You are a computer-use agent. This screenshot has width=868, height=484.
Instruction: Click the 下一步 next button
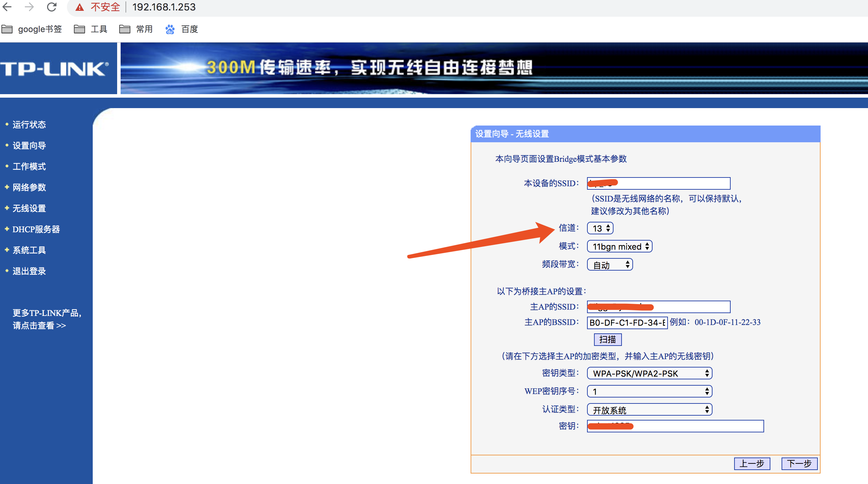(x=799, y=464)
